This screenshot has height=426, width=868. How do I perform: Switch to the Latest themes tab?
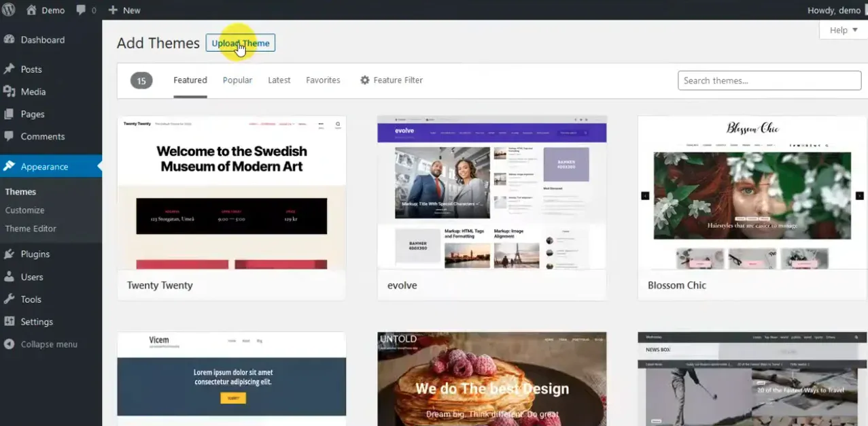coord(279,80)
